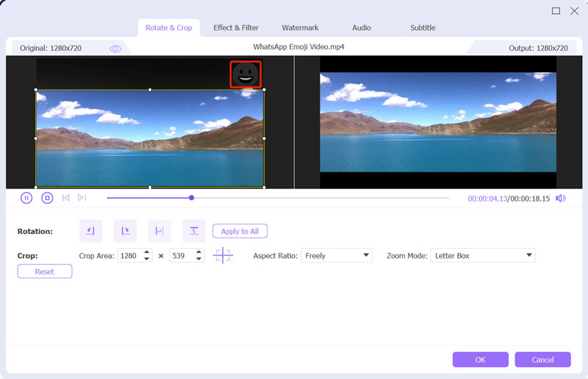
Task: Pause the video playback
Action: coord(26,198)
